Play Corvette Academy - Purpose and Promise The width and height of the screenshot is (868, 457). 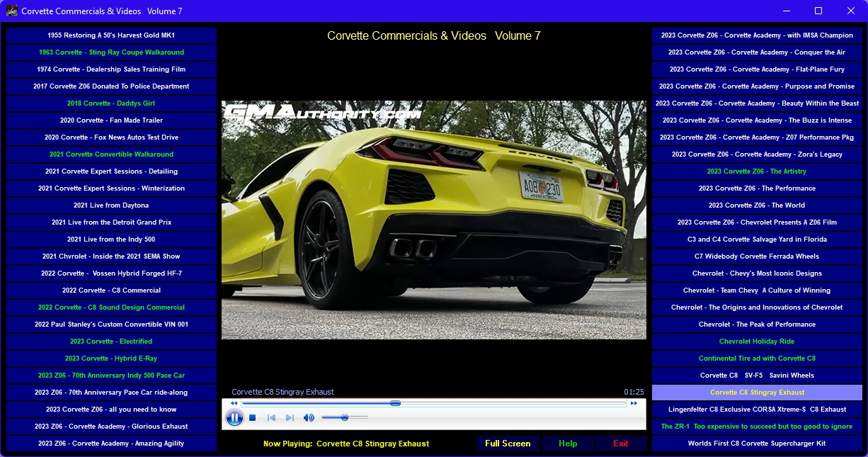pyautogui.click(x=757, y=86)
